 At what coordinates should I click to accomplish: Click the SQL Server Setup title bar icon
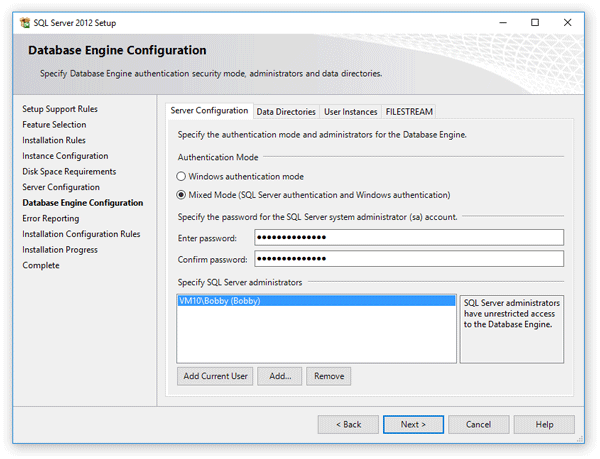point(25,23)
